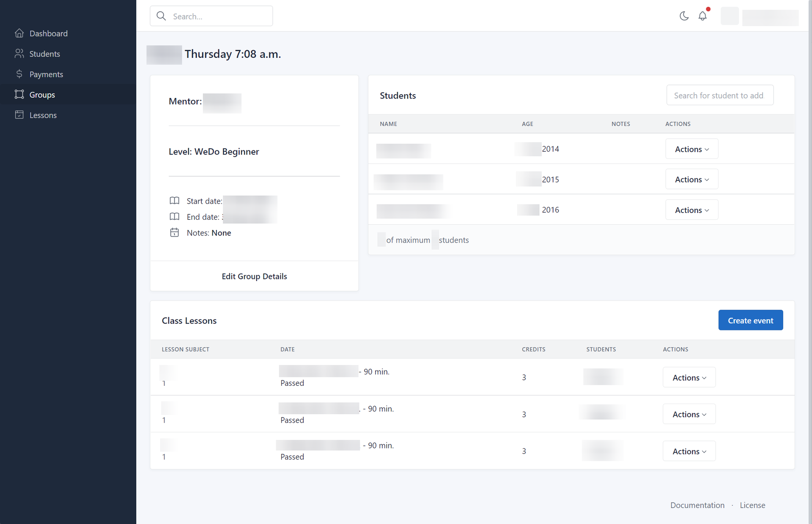Screen dimensions: 812x524
Task: Select the Payments dollar icon
Action: [19, 74]
